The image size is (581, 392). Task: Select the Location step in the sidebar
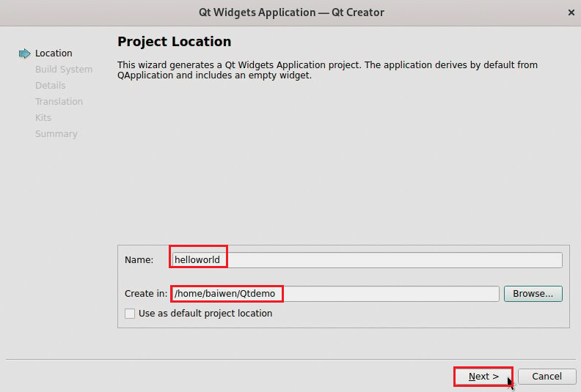click(54, 53)
